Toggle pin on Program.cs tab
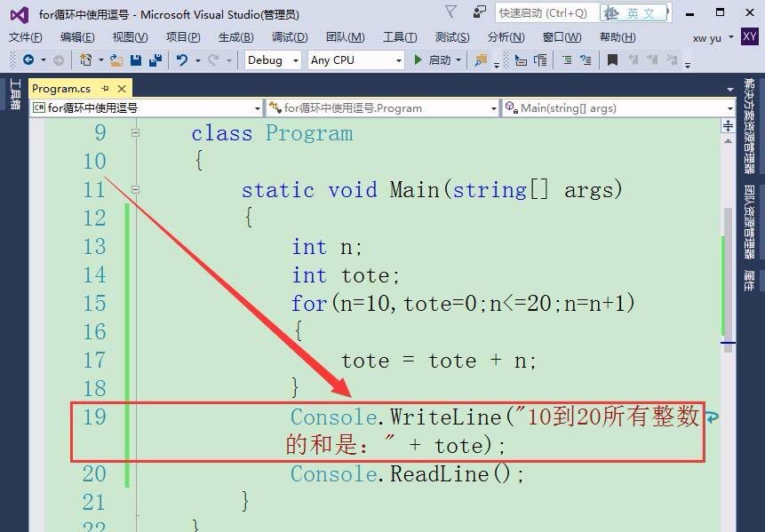This screenshot has height=532, width=765. pos(105,88)
